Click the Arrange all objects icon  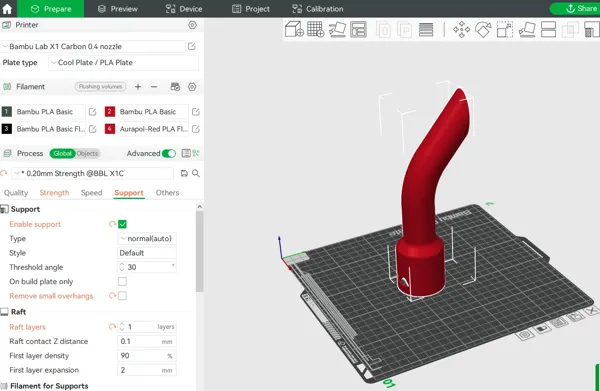coord(359,29)
